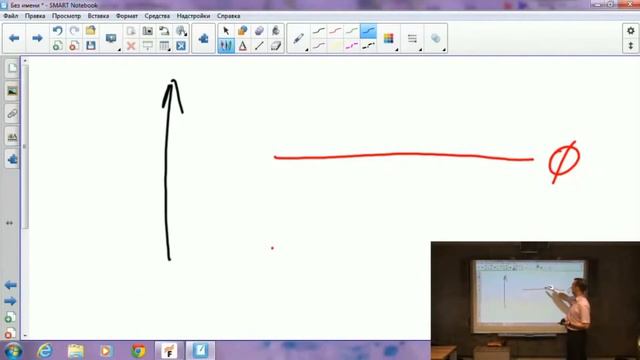Show the screen shade
The width and height of the screenshot is (640, 360).
(x=147, y=45)
